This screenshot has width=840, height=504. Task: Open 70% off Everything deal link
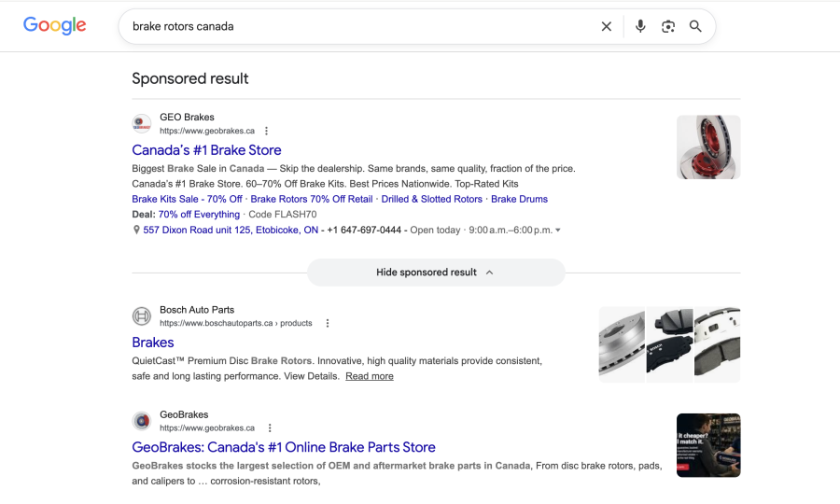[x=199, y=215]
